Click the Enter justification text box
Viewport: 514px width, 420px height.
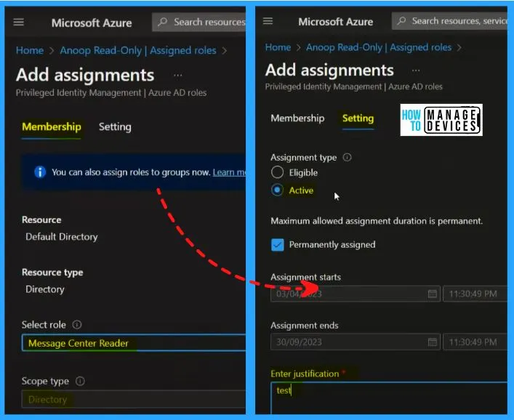point(389,398)
